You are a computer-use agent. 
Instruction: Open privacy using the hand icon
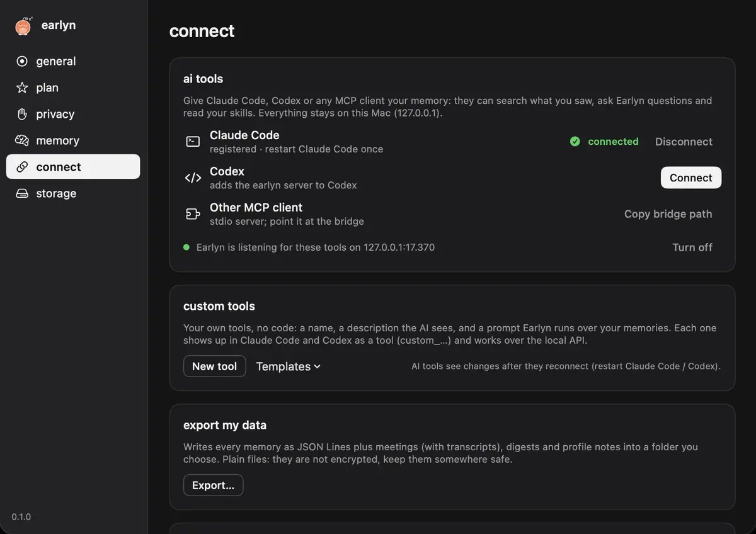pyautogui.click(x=22, y=114)
